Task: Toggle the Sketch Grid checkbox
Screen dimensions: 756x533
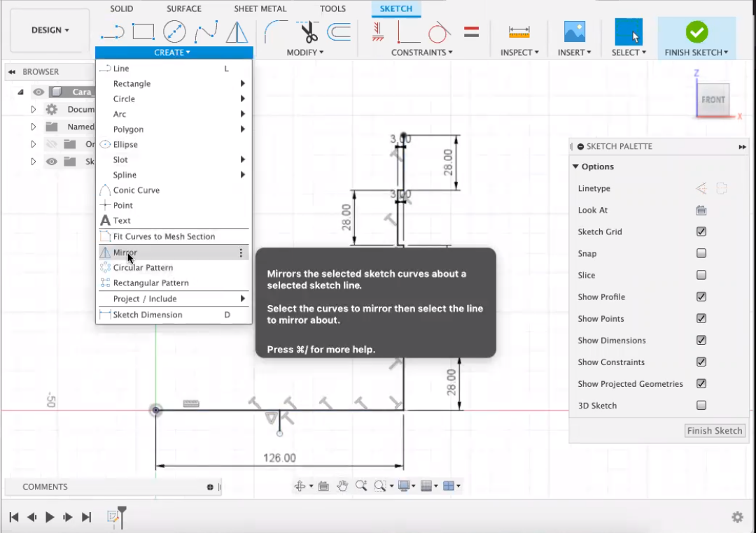Action: (x=701, y=232)
